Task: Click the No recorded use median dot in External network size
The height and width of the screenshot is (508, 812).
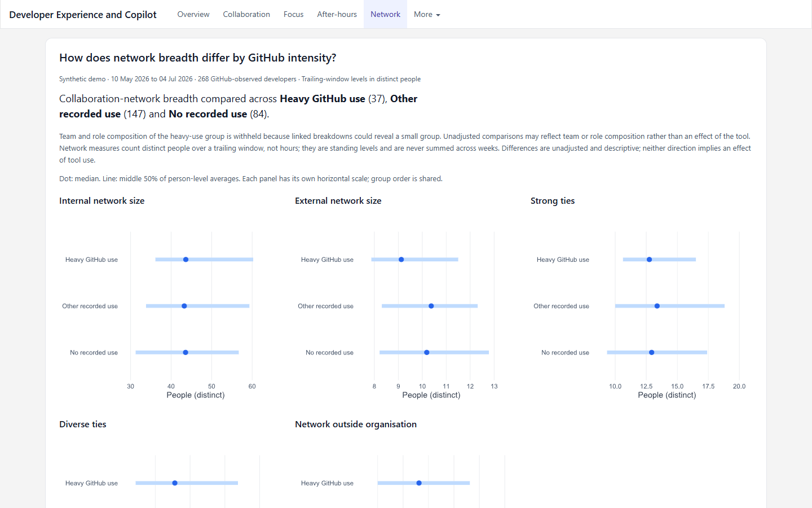Action: pyautogui.click(x=427, y=352)
